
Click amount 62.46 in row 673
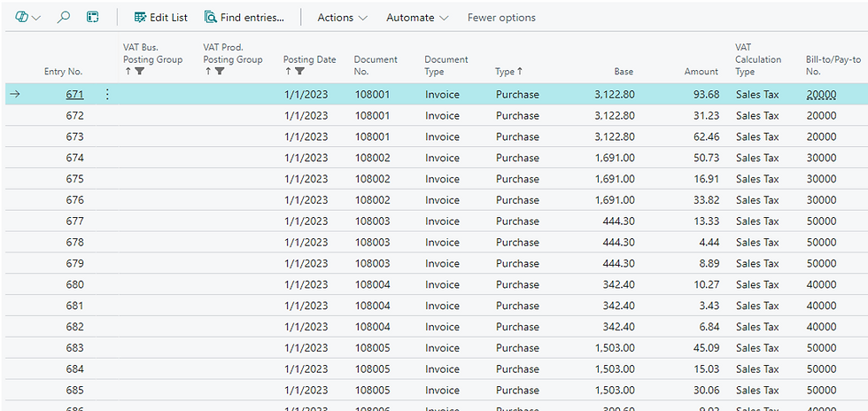pyautogui.click(x=707, y=136)
